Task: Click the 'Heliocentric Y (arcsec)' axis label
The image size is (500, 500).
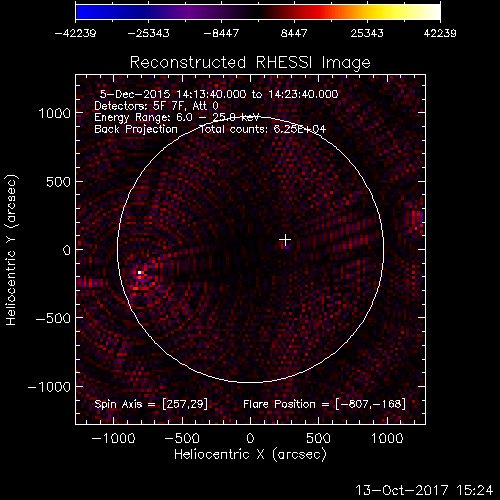Action: (11, 250)
